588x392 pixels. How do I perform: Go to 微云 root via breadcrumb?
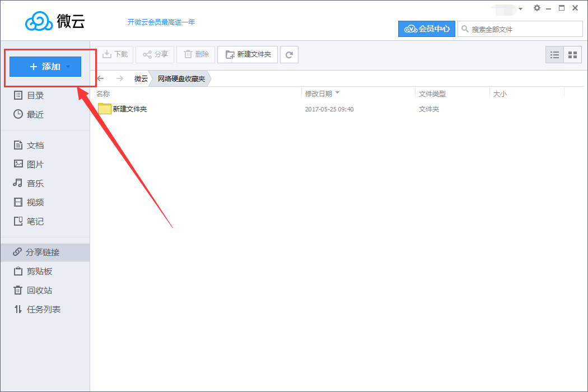coord(141,78)
